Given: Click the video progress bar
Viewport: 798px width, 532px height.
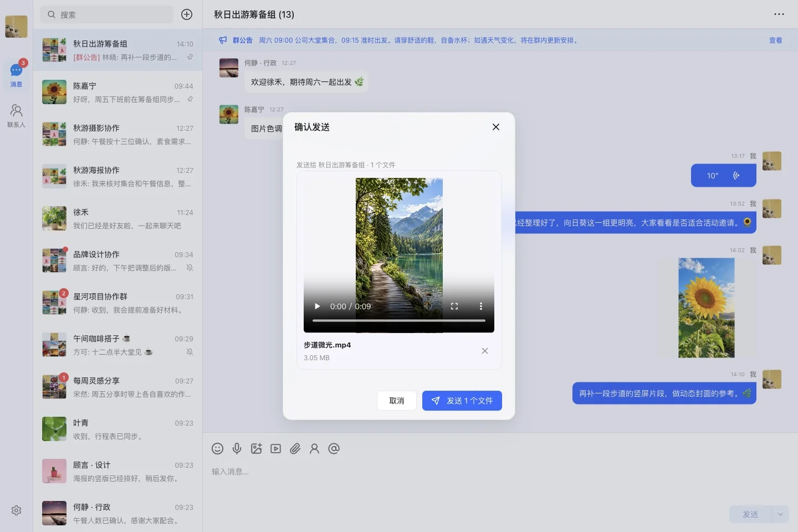Looking at the screenshot, I should point(399,320).
